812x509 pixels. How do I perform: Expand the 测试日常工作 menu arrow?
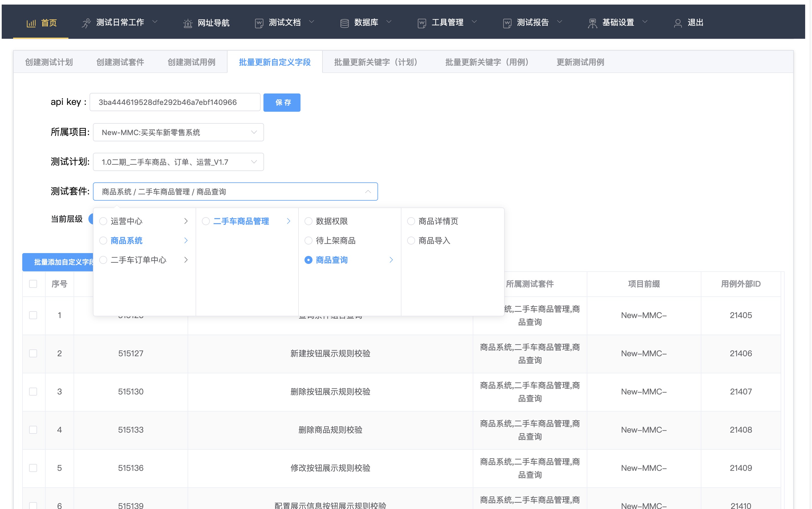coord(155,22)
